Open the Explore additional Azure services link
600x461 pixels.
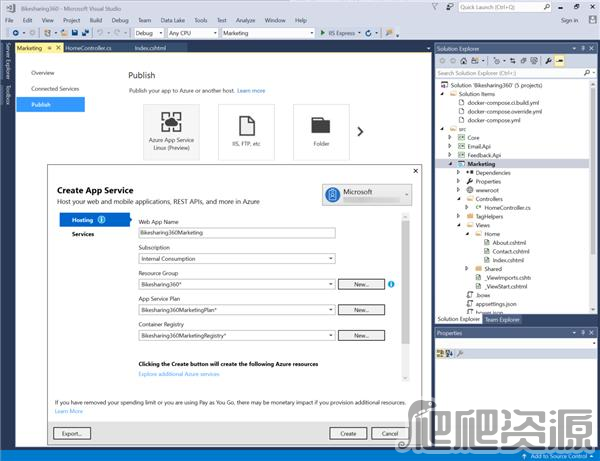point(179,374)
